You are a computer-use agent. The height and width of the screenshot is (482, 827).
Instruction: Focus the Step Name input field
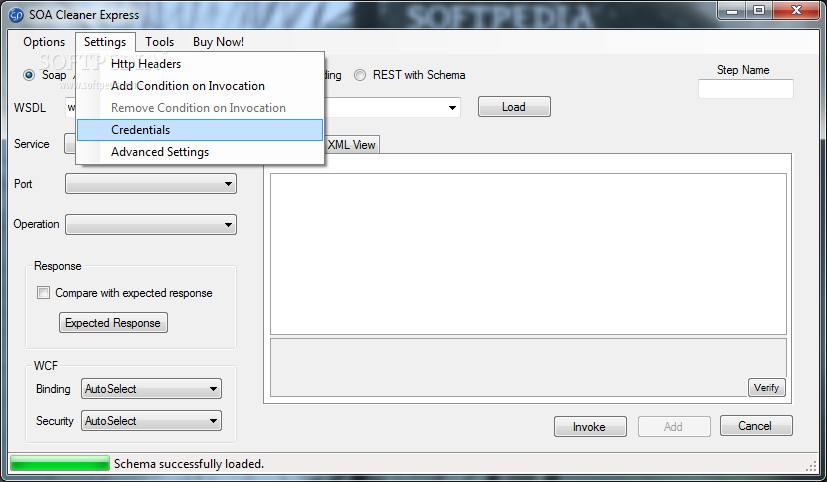[746, 89]
